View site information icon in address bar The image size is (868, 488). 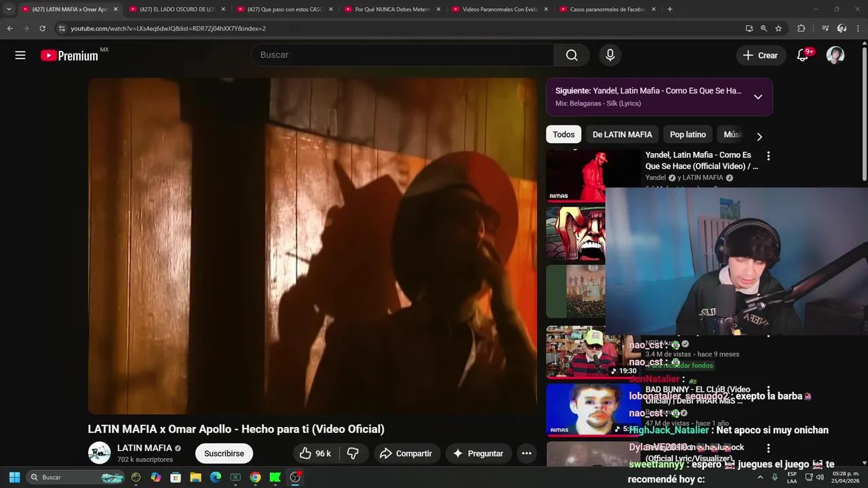click(x=62, y=28)
